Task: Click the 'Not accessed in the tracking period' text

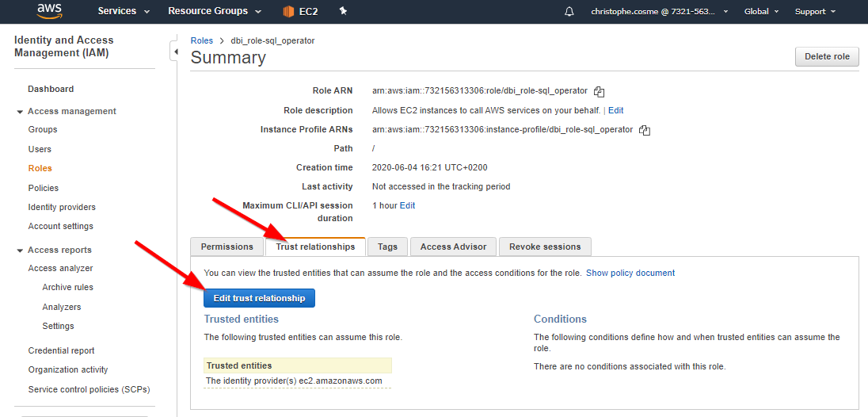Action: point(442,186)
